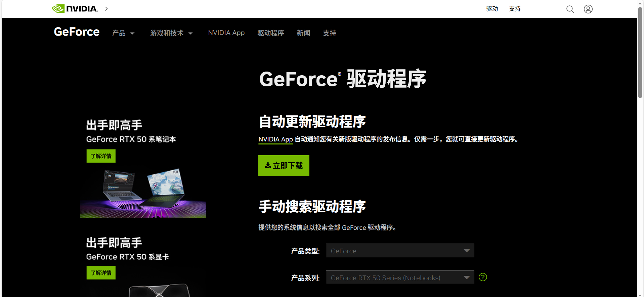The height and width of the screenshot is (297, 644).
Task: Click the GeForce brand logo
Action: (x=77, y=32)
